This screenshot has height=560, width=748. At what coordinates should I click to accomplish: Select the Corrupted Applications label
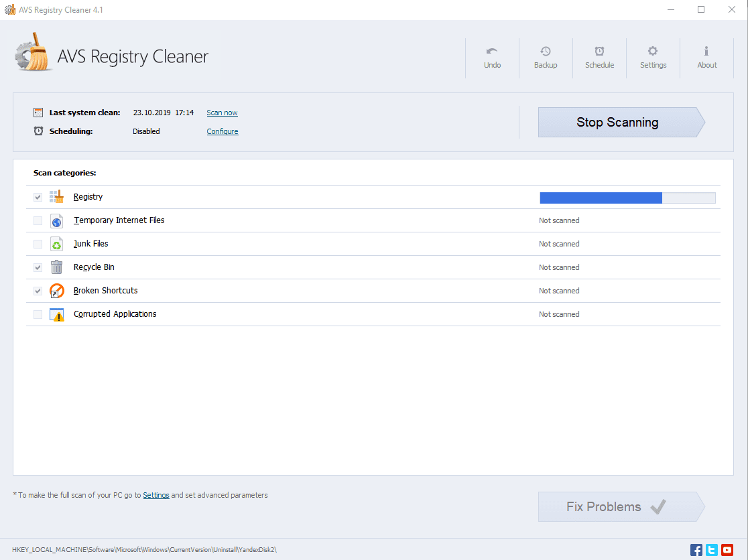115,313
